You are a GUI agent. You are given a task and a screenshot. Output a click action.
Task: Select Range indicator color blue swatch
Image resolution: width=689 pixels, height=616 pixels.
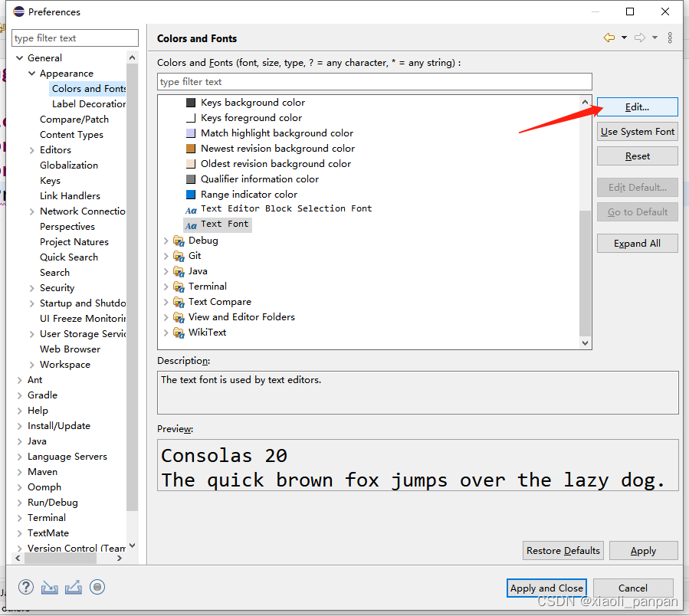[x=191, y=194]
